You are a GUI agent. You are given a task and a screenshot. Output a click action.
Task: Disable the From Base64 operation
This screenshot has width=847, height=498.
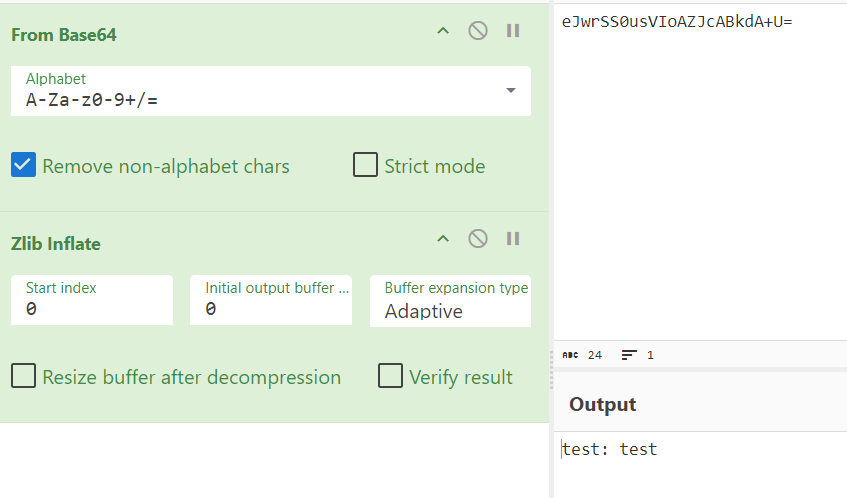478,31
